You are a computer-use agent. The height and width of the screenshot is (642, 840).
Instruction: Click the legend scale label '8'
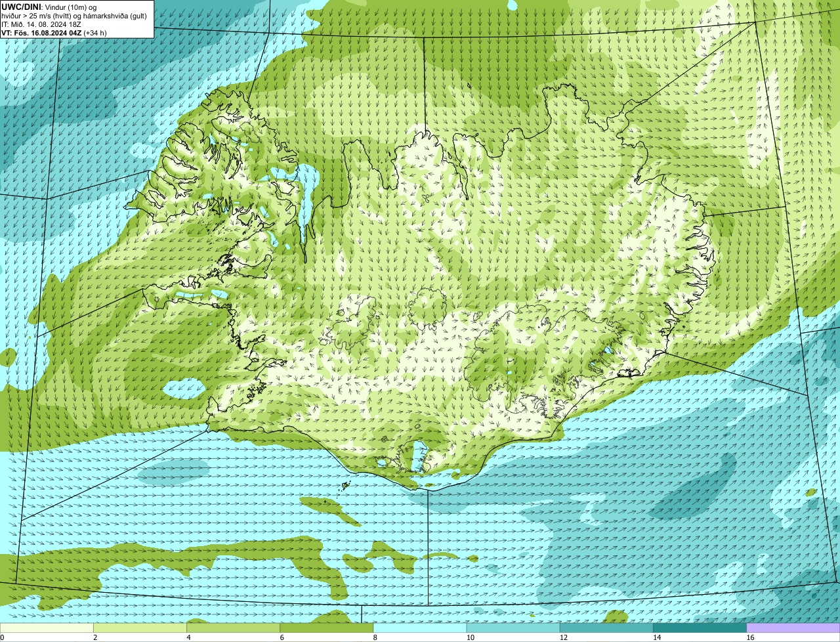[x=375, y=637]
